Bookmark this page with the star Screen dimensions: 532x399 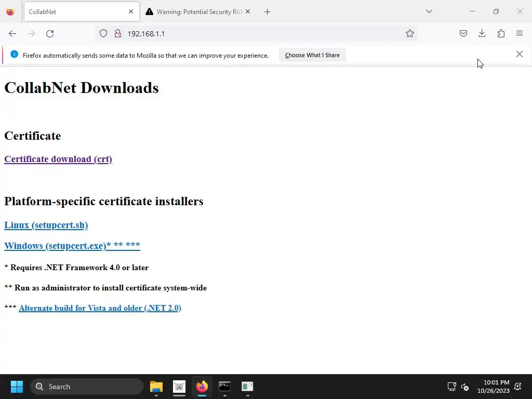[409, 33]
